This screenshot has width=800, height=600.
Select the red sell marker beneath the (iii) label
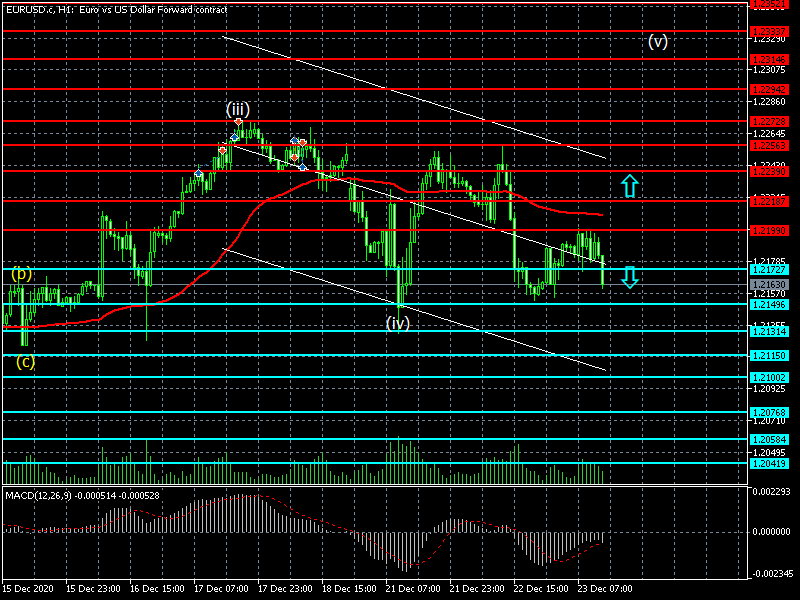[238, 122]
